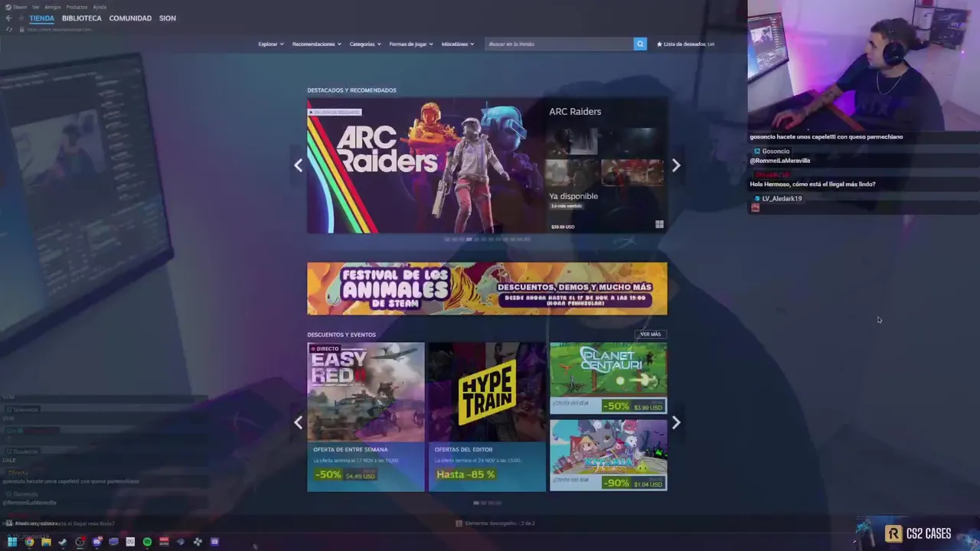Screen dimensions: 980x551
Task: Click the -50% Easy Red discount label
Action: click(x=328, y=474)
